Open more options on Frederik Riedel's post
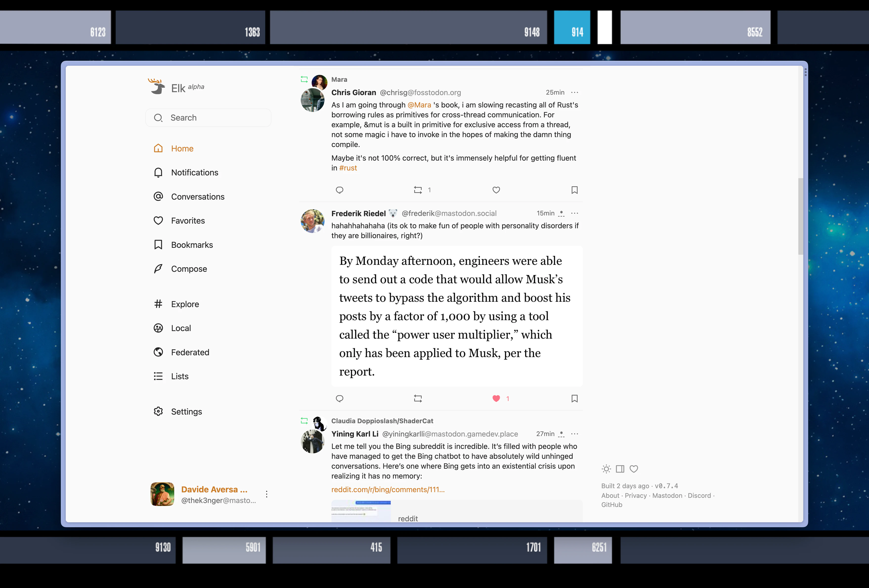Viewport: 869px width, 588px height. (x=575, y=213)
